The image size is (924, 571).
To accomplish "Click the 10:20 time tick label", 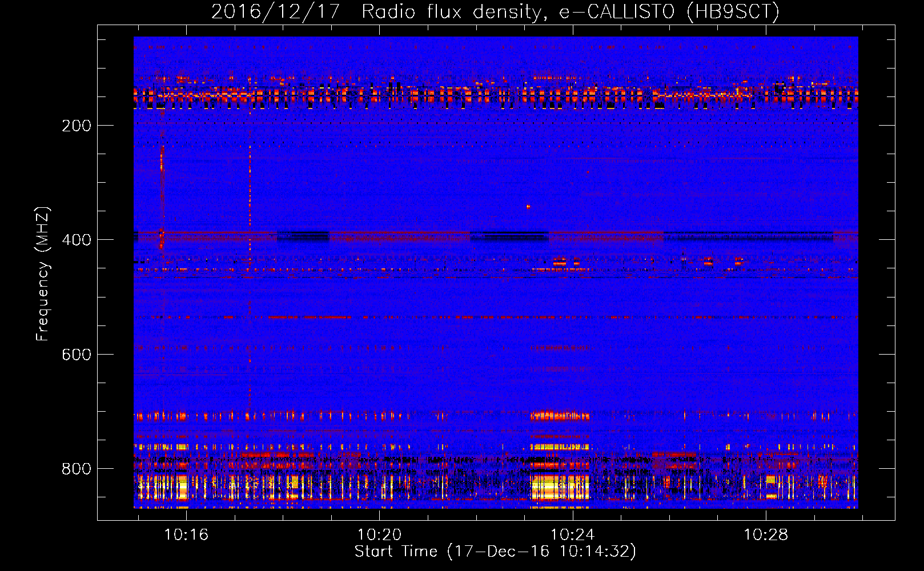I will [x=379, y=535].
